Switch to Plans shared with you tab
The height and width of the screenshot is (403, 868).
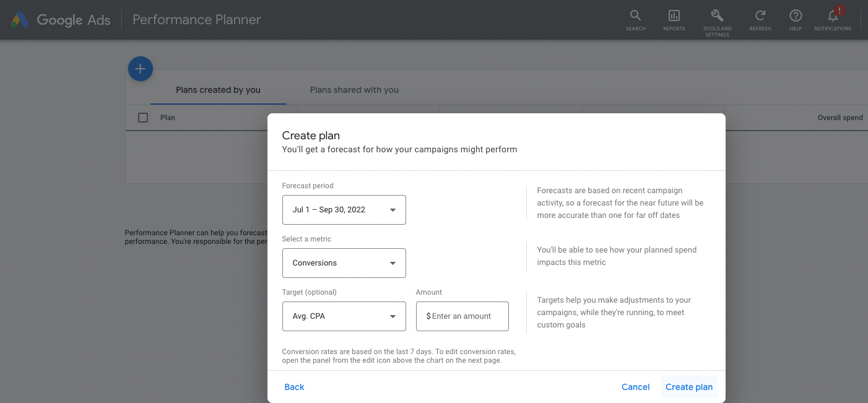tap(354, 90)
